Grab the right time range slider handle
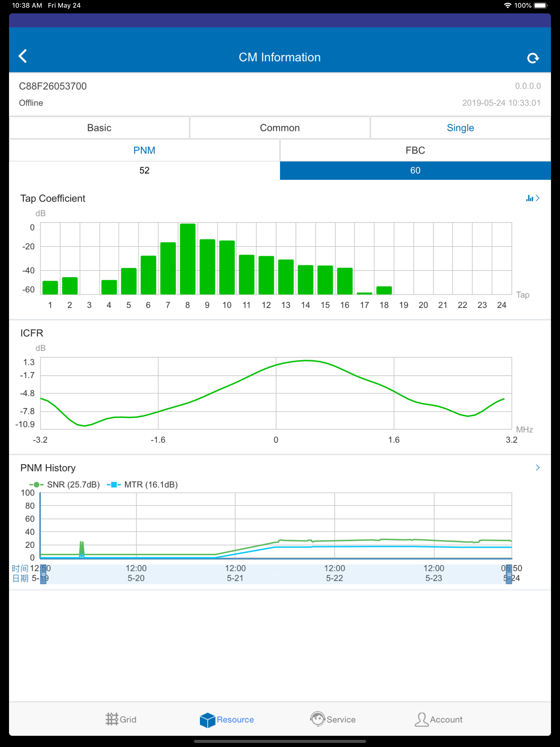Screen dimensions: 560x747 click(509, 574)
